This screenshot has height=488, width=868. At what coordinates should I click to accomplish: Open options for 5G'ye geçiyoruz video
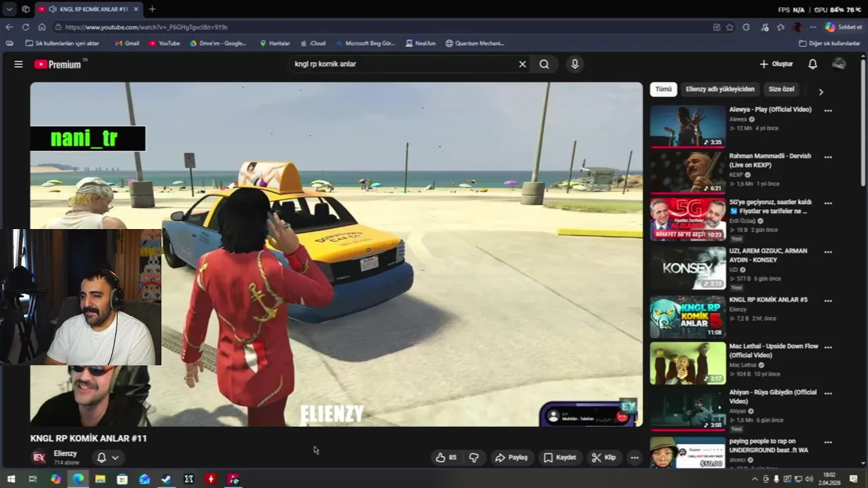tap(828, 203)
